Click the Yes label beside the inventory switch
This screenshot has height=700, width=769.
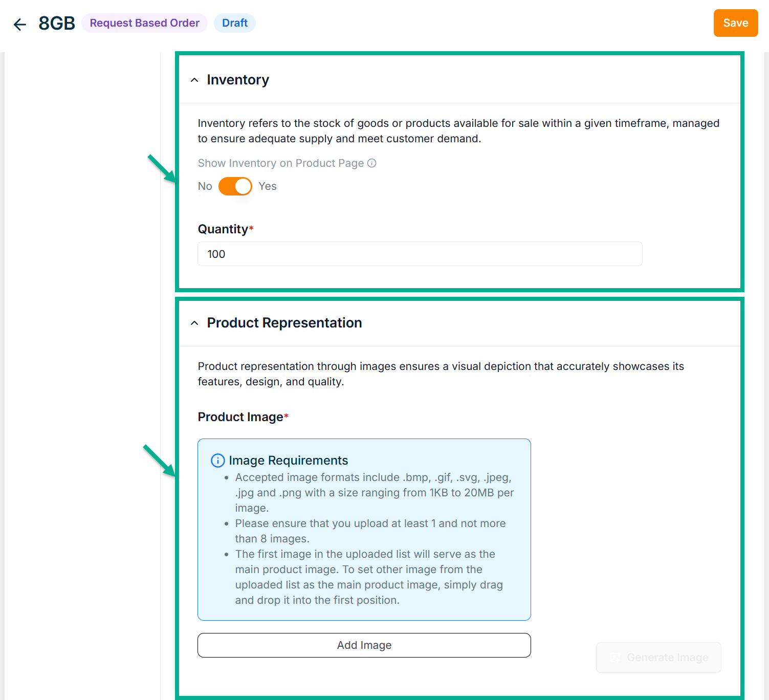point(267,186)
